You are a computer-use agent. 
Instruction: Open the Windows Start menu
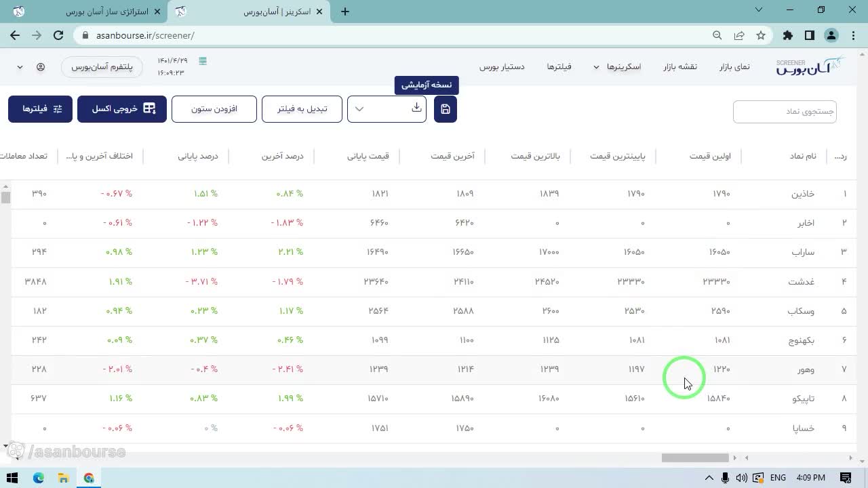pyautogui.click(x=13, y=478)
